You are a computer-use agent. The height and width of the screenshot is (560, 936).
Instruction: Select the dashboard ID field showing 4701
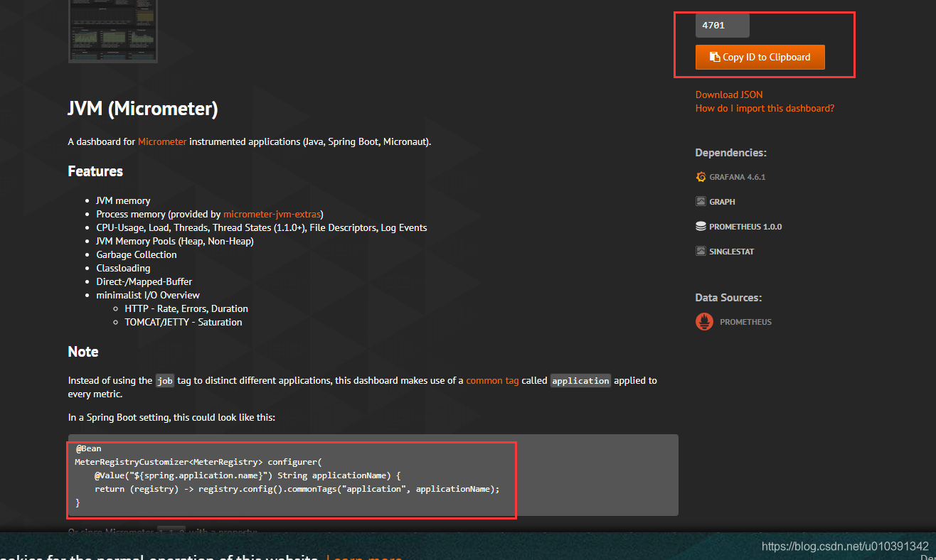(722, 26)
